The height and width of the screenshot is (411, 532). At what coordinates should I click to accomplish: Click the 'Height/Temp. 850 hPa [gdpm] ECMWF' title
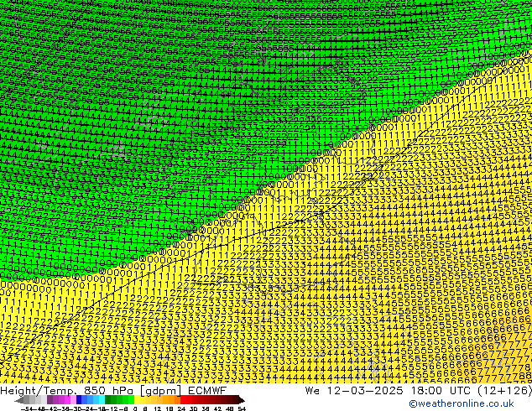tap(113, 391)
